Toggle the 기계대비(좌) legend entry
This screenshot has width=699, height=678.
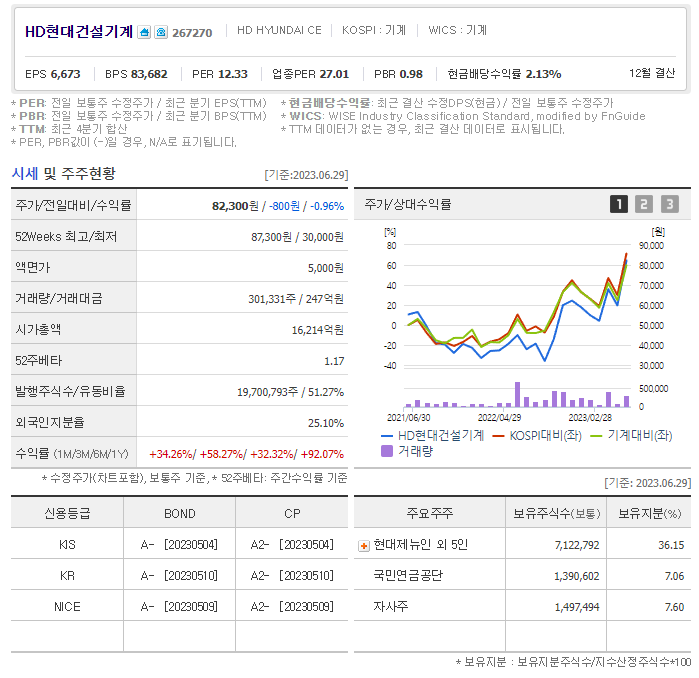click(x=631, y=436)
